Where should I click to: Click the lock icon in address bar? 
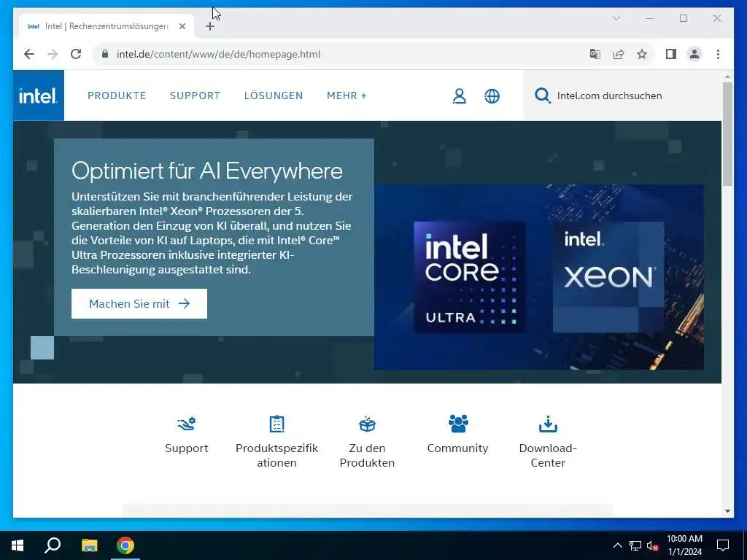point(105,54)
